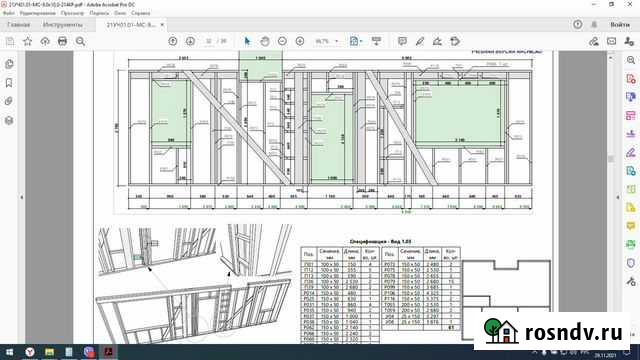Click the taskbar clock date

click(x=605, y=355)
